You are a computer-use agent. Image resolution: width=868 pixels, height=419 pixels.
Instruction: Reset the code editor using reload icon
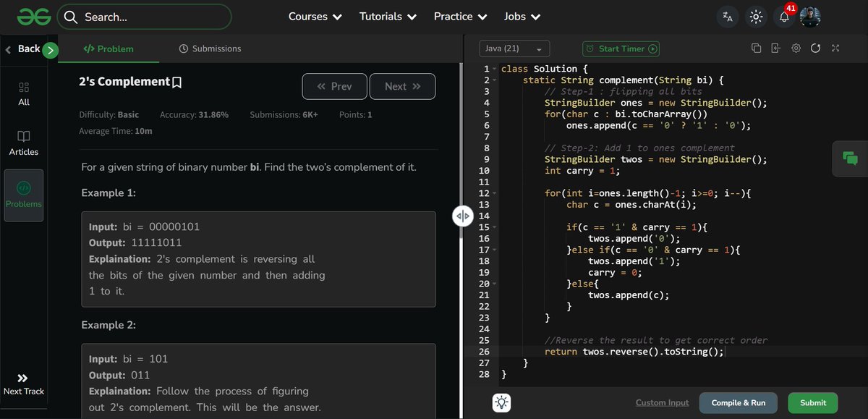tap(816, 47)
